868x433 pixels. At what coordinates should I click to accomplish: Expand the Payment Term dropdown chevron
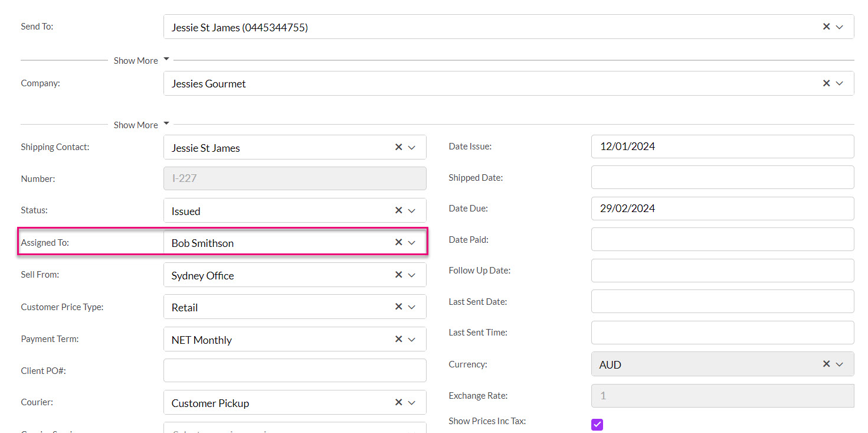[412, 340]
